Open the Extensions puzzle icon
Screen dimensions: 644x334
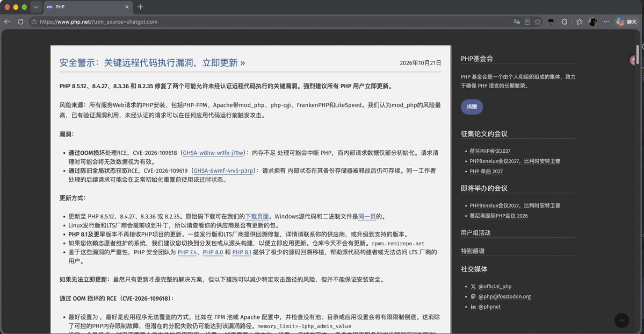(565, 22)
